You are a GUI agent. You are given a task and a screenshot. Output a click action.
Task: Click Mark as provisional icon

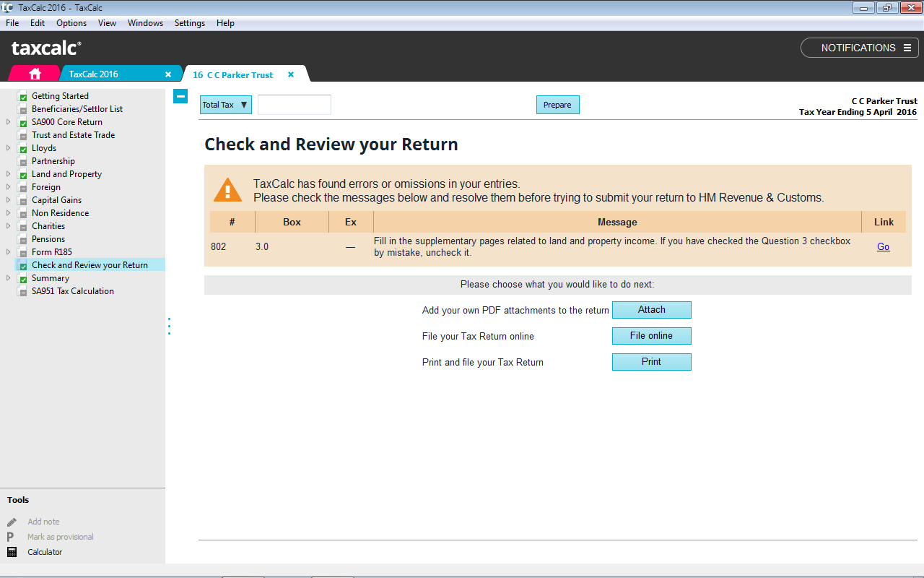(11, 537)
